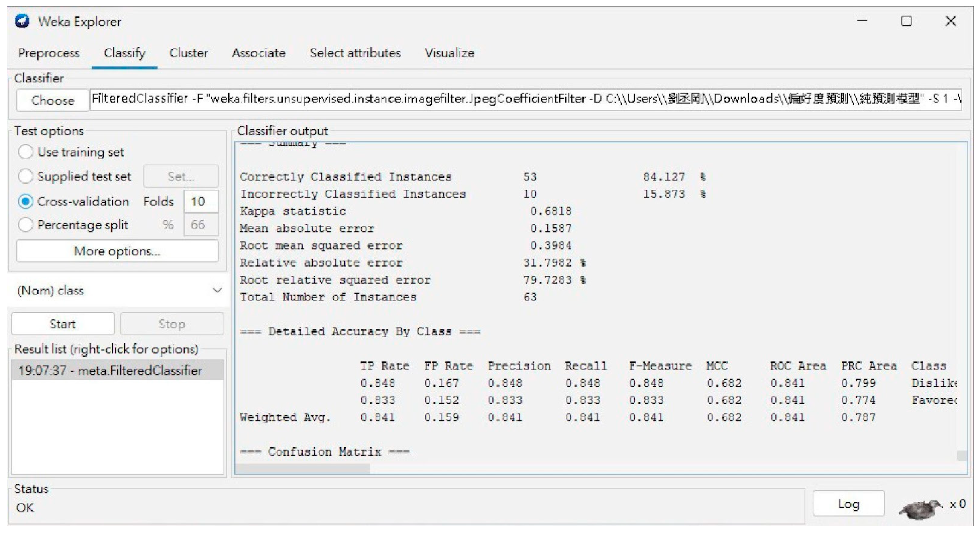The image size is (980, 537).
Task: Select the 19:07:37 meta.FilteredClassifier result
Action: [118, 370]
